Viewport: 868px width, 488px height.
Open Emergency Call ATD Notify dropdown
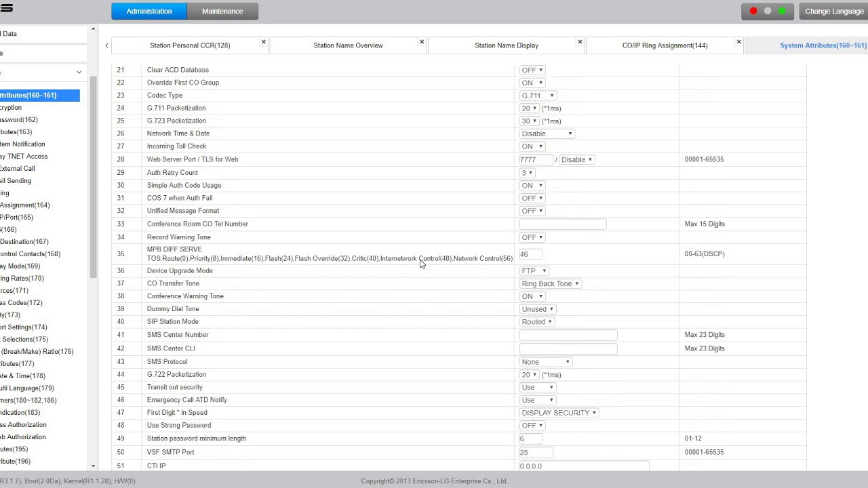tap(538, 400)
